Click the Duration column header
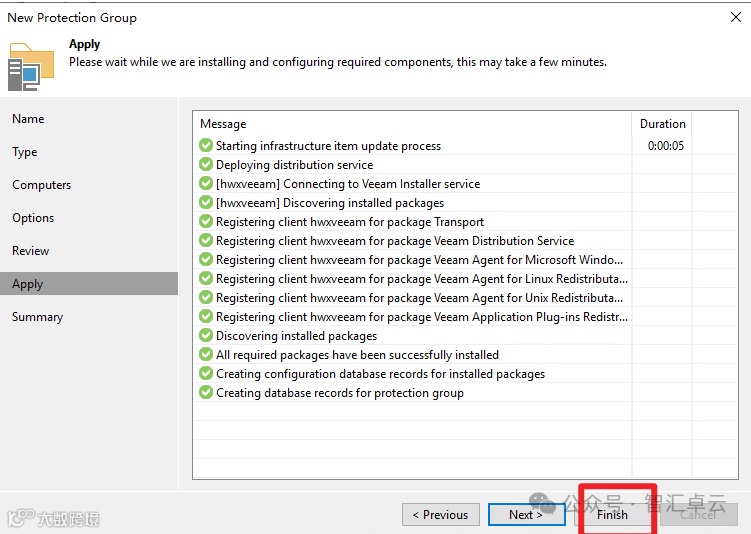This screenshot has height=534, width=751. coord(663,124)
